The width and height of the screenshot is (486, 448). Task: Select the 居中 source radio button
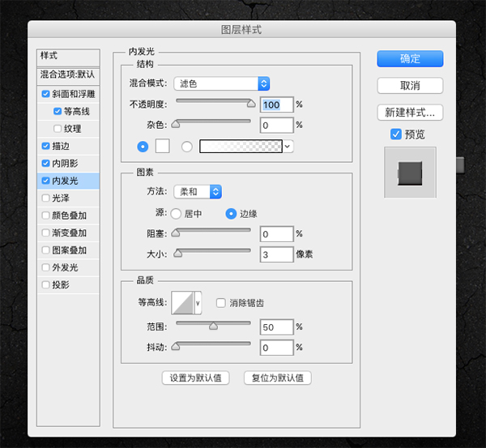[x=176, y=213]
